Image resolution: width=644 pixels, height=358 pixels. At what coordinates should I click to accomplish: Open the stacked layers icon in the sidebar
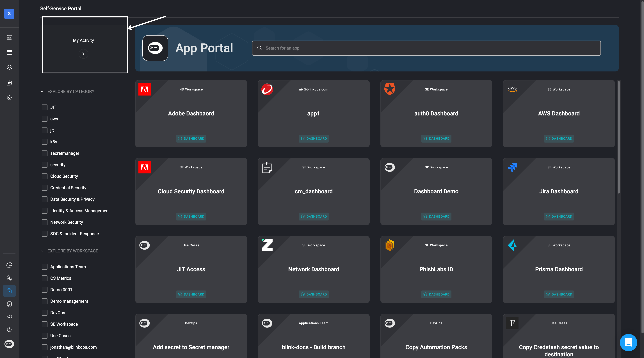pyautogui.click(x=9, y=67)
